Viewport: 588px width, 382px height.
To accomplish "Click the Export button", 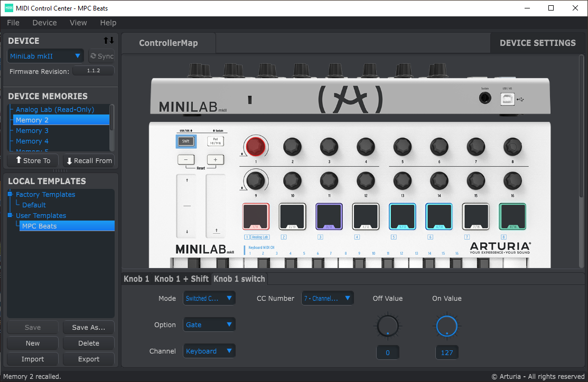I will (89, 359).
